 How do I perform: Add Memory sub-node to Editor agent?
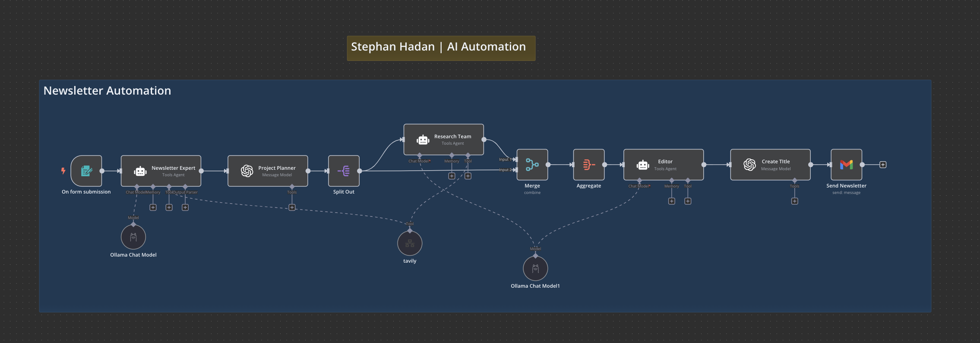point(671,201)
